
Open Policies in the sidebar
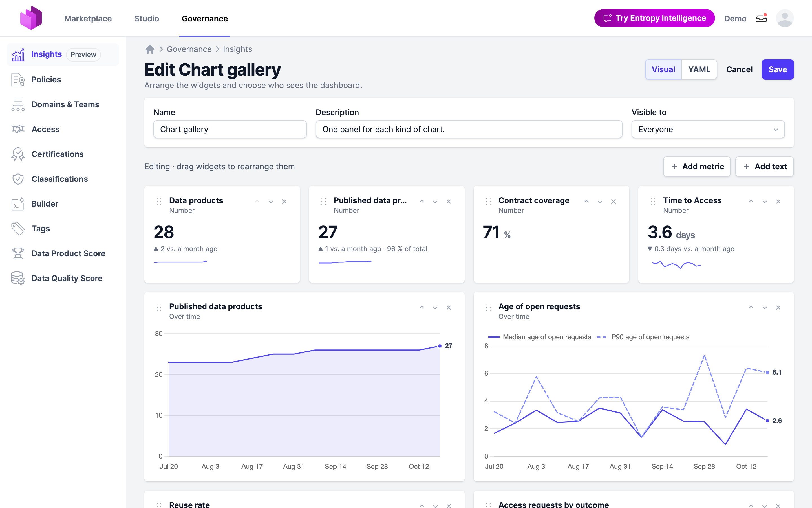tap(63, 80)
